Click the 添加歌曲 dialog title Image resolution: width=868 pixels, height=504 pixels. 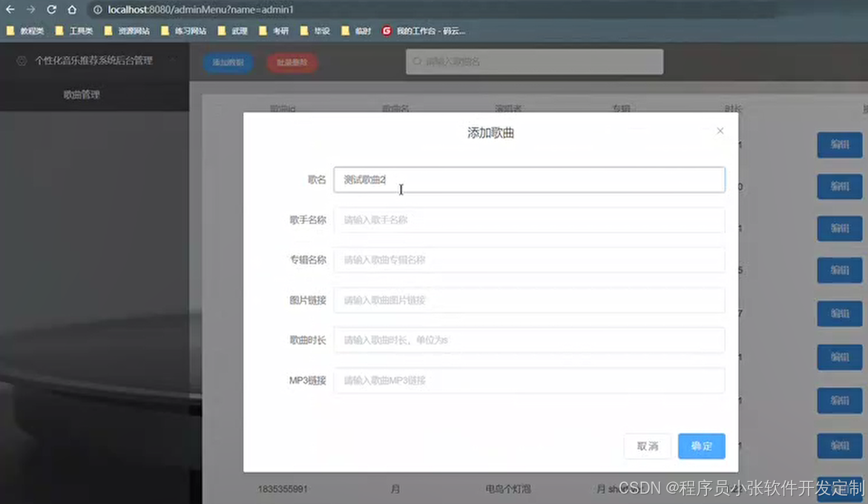pos(491,133)
